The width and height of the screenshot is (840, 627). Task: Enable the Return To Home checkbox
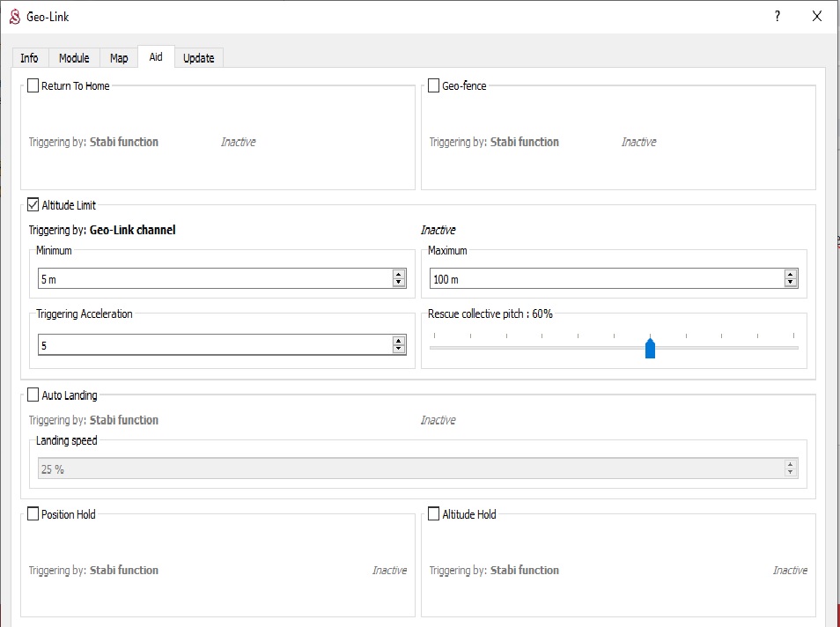33,85
